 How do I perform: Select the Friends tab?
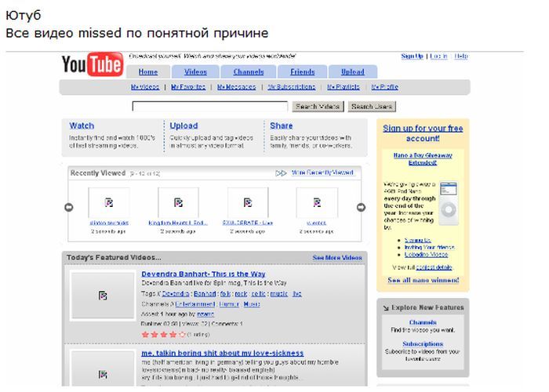click(302, 72)
